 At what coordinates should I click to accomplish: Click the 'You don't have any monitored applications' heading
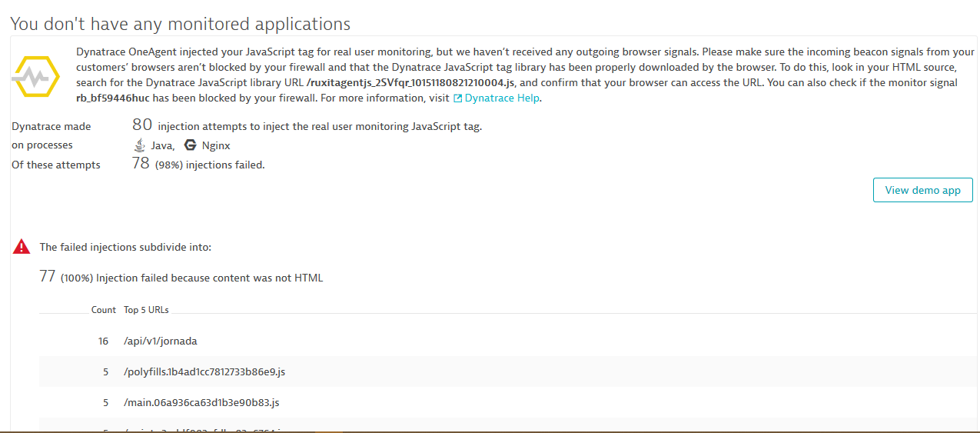[181, 24]
